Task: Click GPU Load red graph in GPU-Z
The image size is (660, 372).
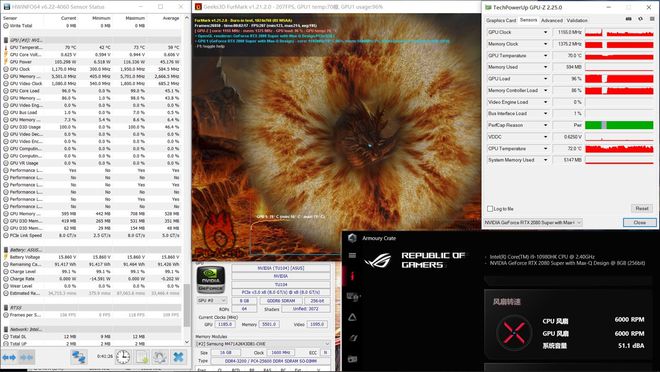Action: tap(619, 79)
